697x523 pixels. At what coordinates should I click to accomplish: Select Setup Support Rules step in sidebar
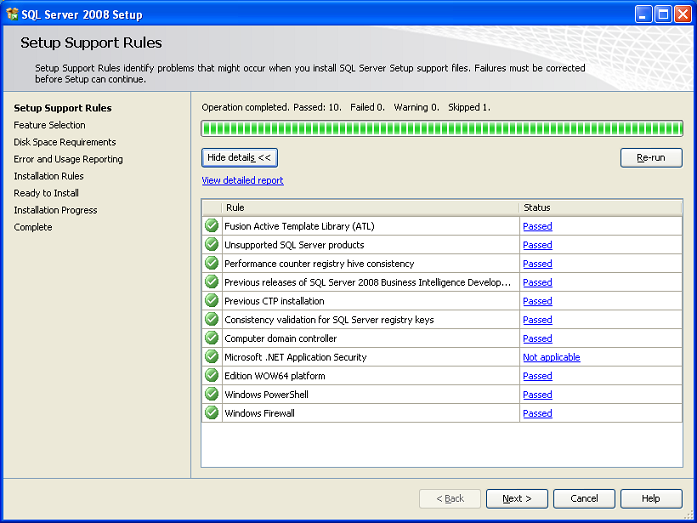(x=63, y=108)
